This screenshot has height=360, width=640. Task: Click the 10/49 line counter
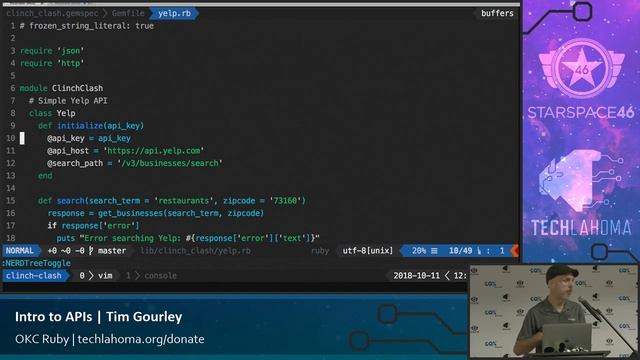(x=460, y=251)
